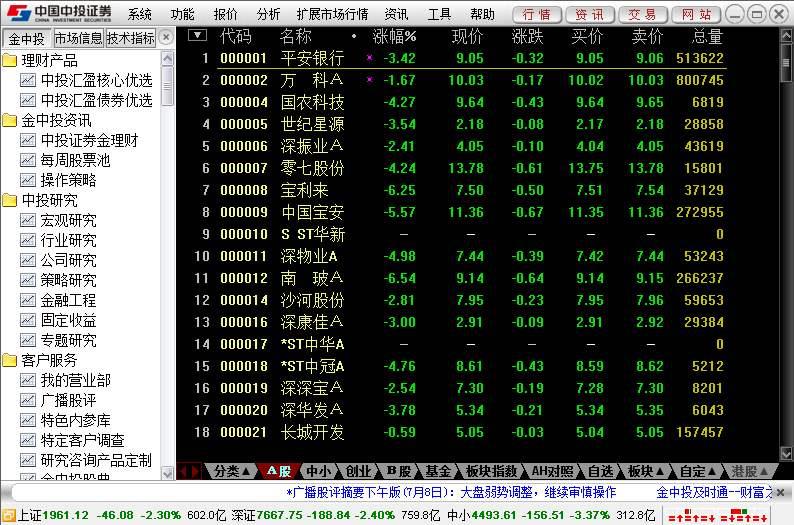Viewport: 794px width, 525px height.
Task: Click the red-green signal indicators in status bar
Action: (717, 516)
